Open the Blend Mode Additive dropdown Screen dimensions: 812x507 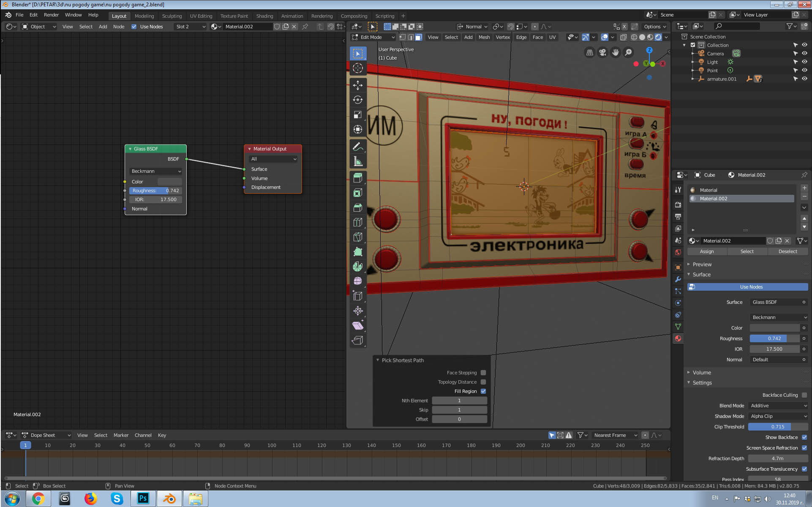click(x=778, y=406)
